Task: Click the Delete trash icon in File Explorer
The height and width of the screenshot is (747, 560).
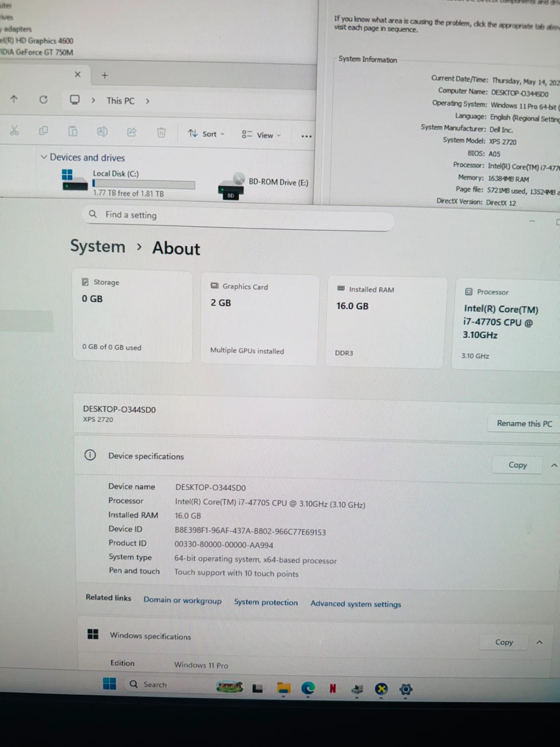Action: (161, 133)
